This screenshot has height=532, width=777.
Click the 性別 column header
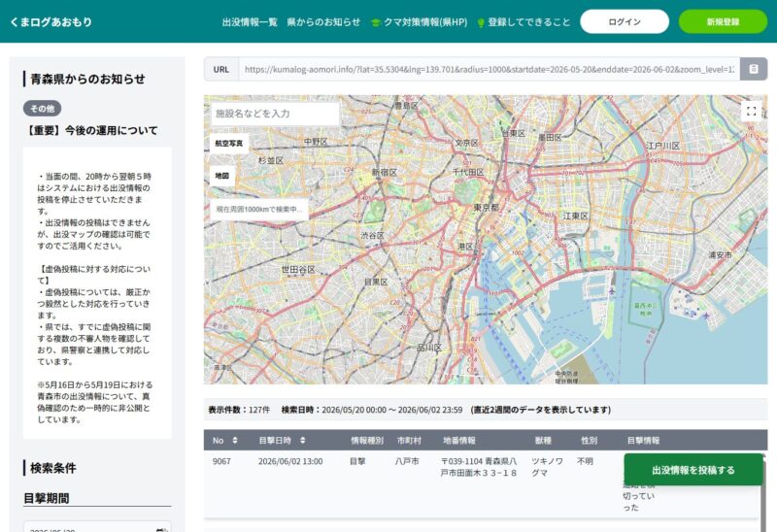click(590, 441)
